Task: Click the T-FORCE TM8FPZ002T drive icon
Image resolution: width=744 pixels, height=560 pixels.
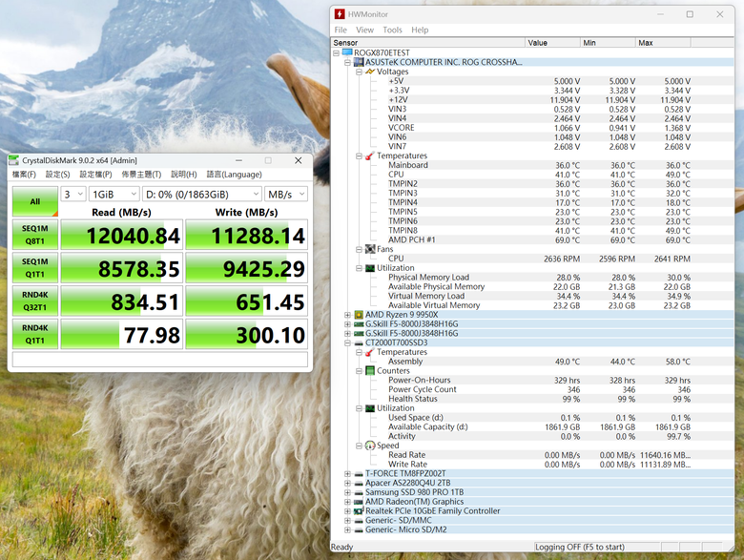Action: (x=359, y=473)
